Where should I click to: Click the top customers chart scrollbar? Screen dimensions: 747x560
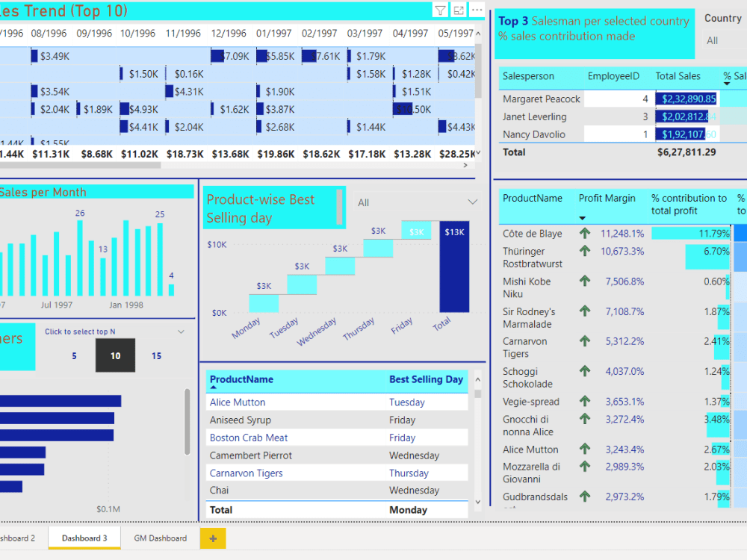click(187, 422)
